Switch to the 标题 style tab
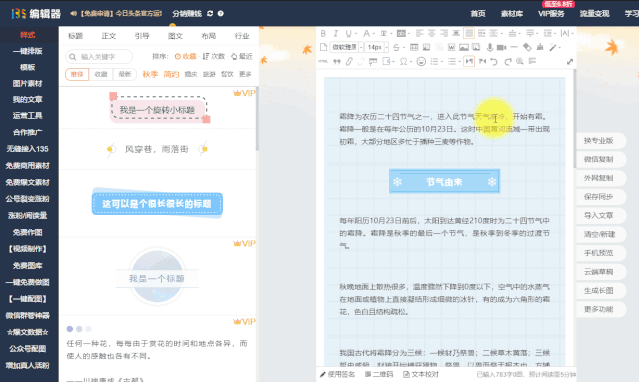The image size is (639, 382). 75,36
